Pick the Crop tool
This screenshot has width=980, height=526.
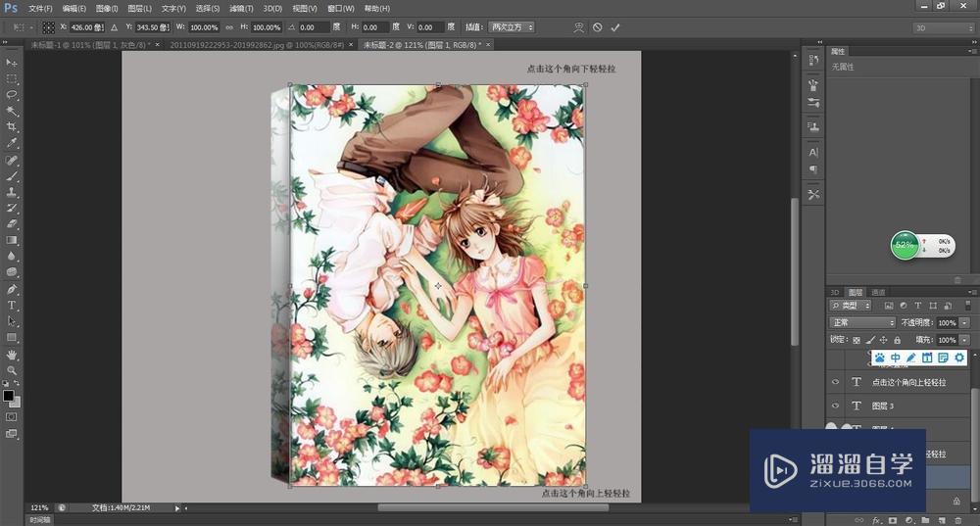tap(12, 127)
